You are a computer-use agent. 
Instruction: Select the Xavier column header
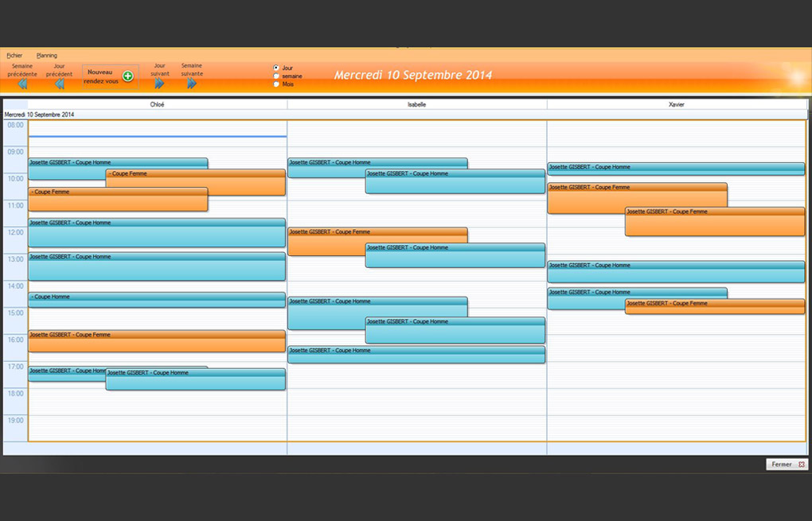677,104
